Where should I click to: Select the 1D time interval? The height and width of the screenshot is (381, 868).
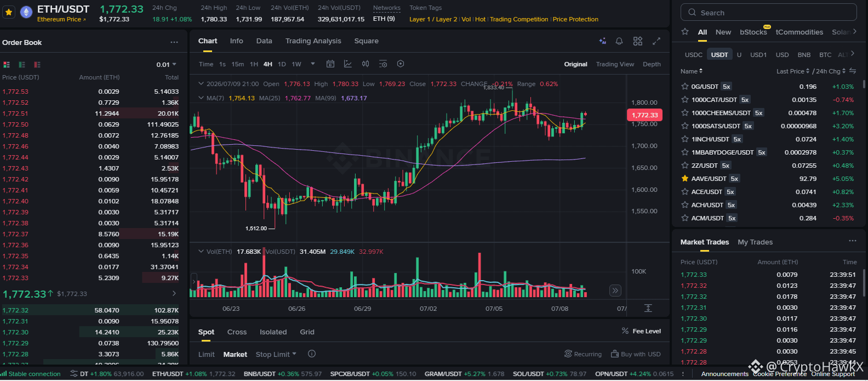pos(282,64)
